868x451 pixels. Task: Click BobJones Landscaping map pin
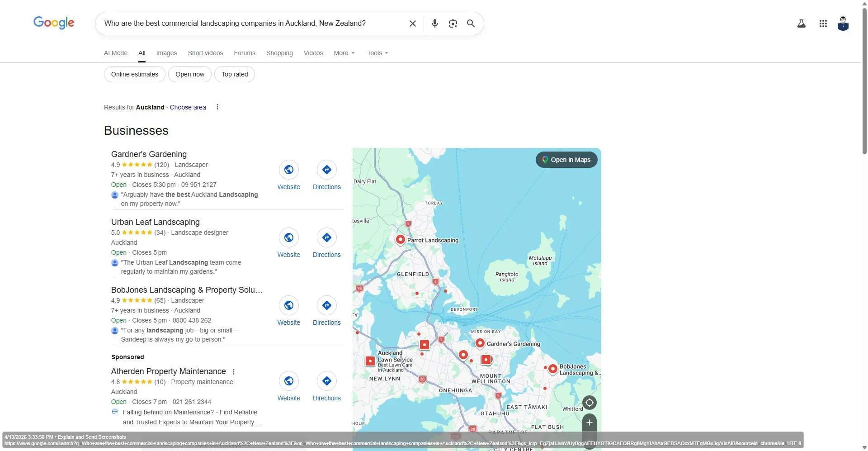pos(552,369)
